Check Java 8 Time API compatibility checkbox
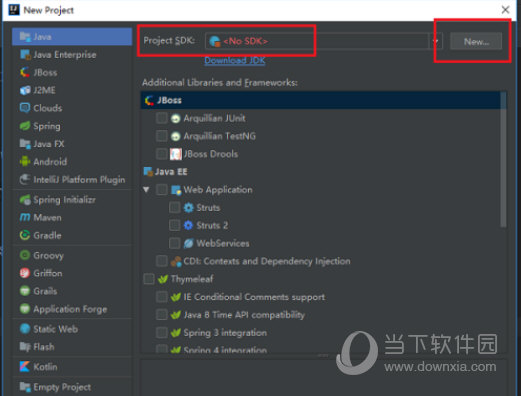Screen dimensions: 521x396 coord(162,315)
